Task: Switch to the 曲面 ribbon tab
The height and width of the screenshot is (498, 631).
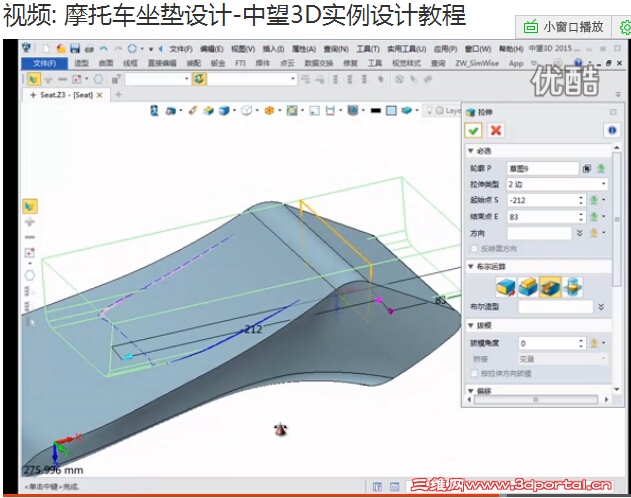Action: pyautogui.click(x=106, y=63)
